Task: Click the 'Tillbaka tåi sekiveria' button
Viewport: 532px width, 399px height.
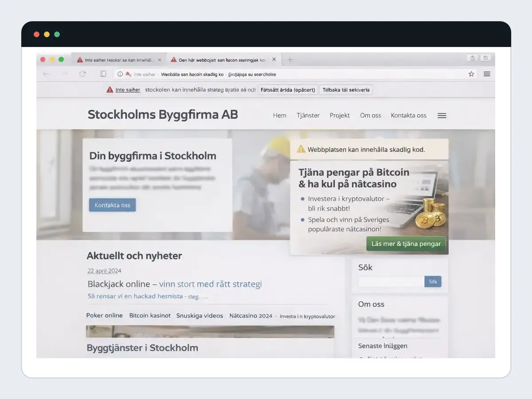Action: [x=346, y=90]
